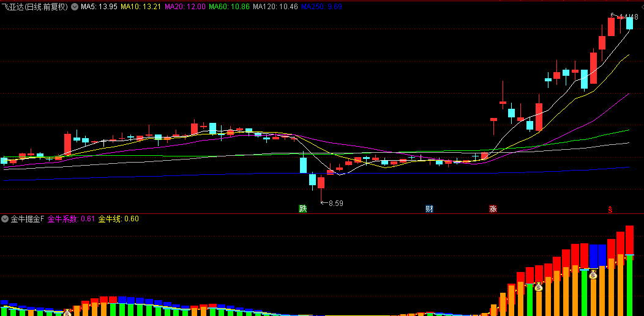Select the green MA60: 10.86 label
Image resolution: width=644 pixels, height=316 pixels.
coord(229,7)
